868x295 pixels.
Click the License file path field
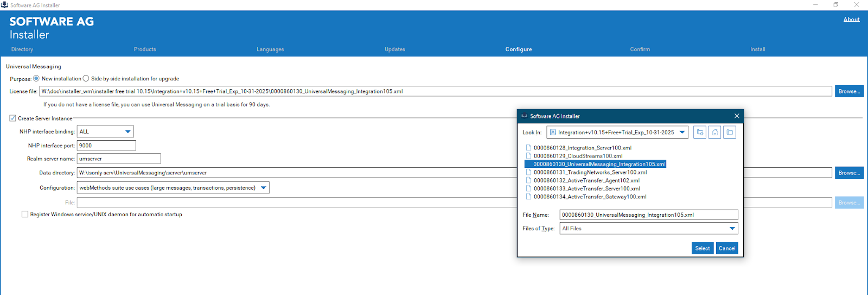(x=436, y=91)
